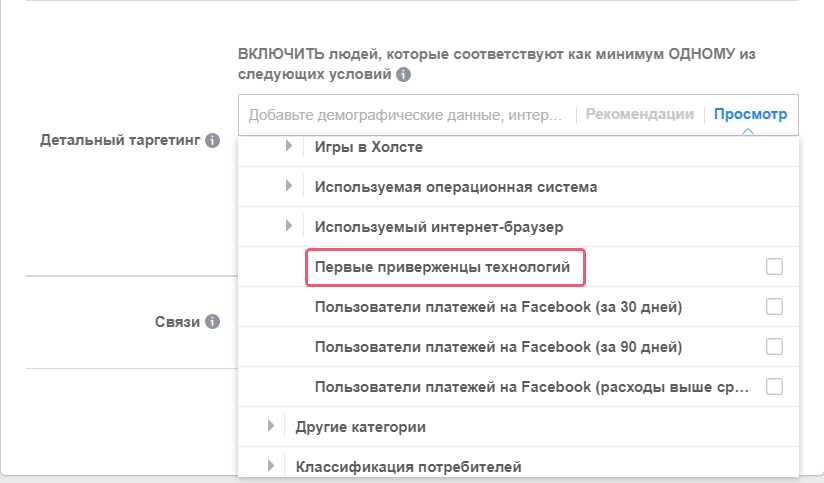Tick checkbox for Facebook payments за 30 дней

774,306
